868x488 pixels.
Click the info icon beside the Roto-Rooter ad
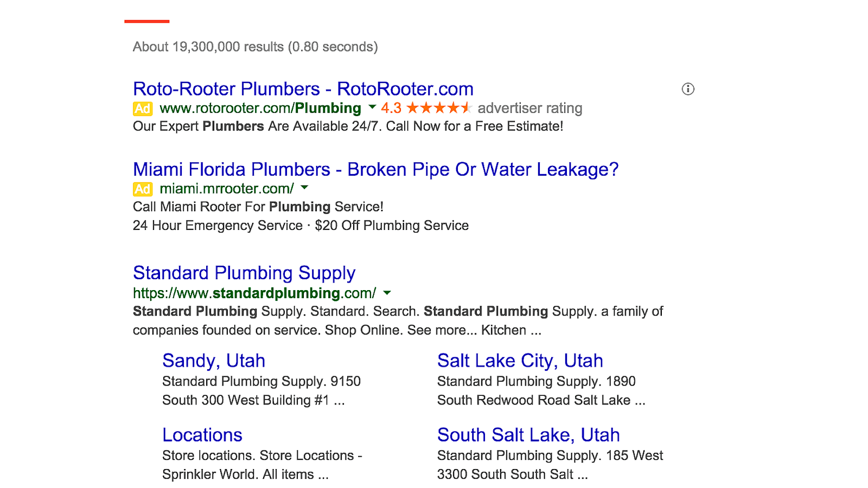click(687, 88)
